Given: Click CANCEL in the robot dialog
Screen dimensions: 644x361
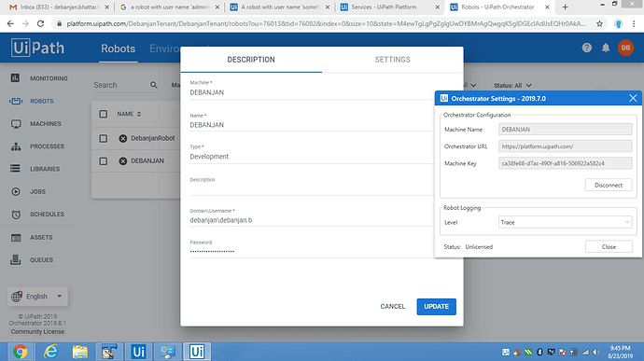Looking at the screenshot, I should (393, 306).
